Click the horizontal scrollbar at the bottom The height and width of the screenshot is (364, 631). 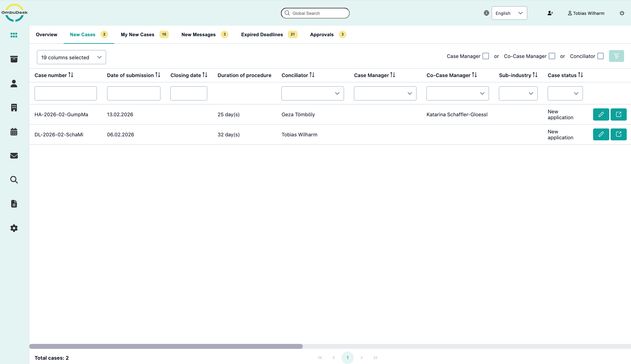[166, 346]
